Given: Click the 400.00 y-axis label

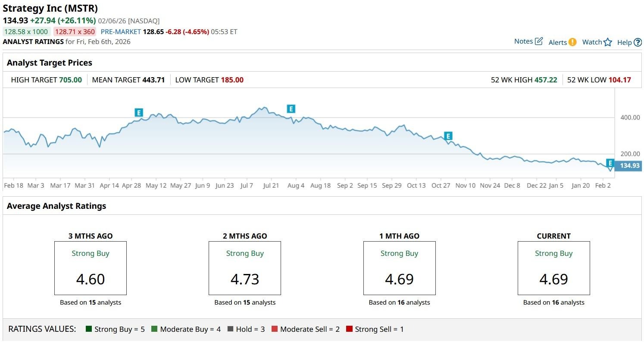Looking at the screenshot, I should 630,118.
